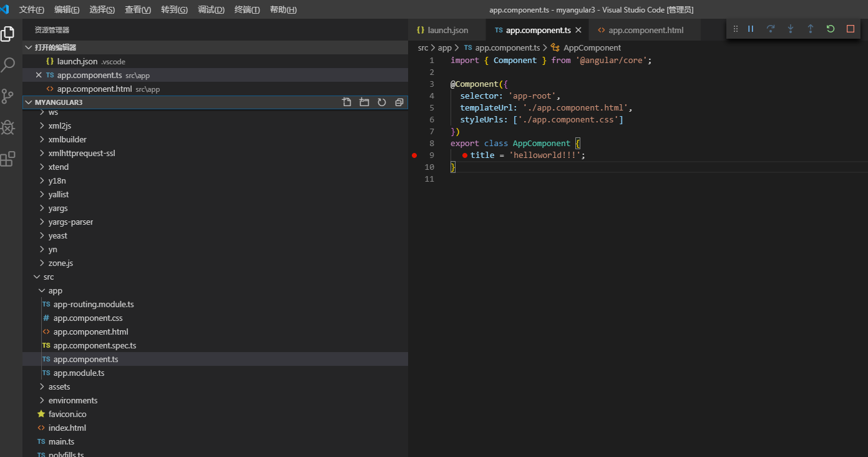Viewport: 868px width, 457px height.
Task: Click debug Step Into button
Action: point(791,29)
